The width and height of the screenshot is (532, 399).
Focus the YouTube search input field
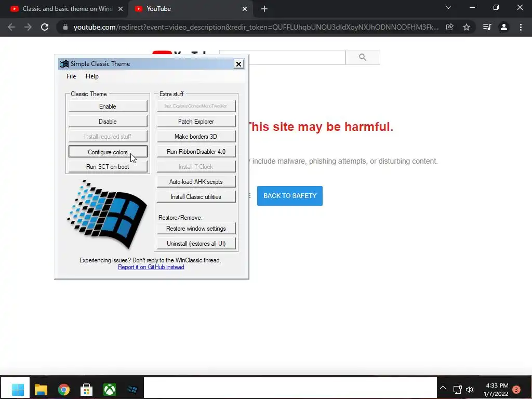click(297, 57)
